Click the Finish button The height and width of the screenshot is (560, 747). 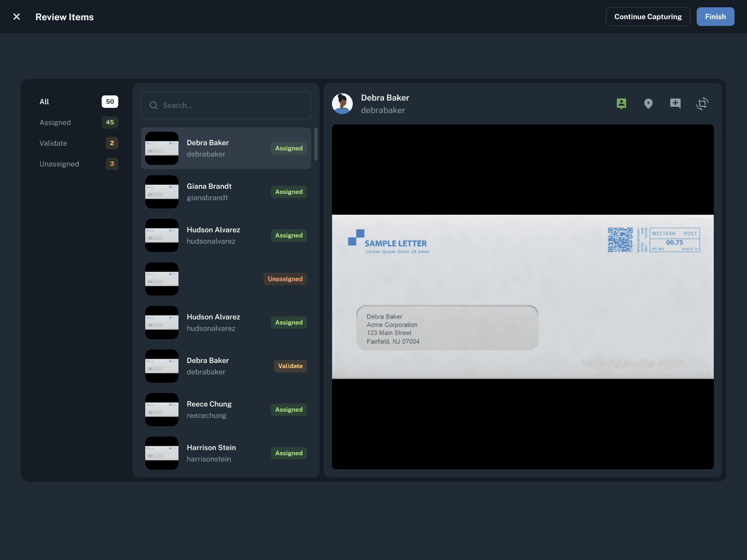[x=715, y=17]
